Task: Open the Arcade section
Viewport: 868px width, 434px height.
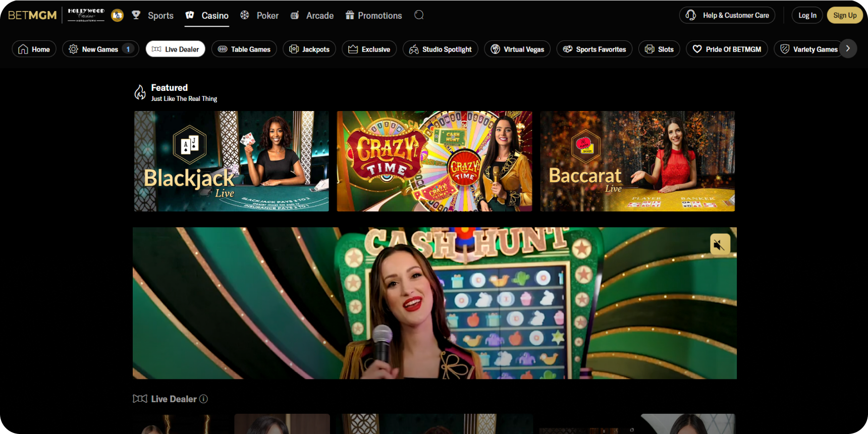Action: [x=312, y=16]
